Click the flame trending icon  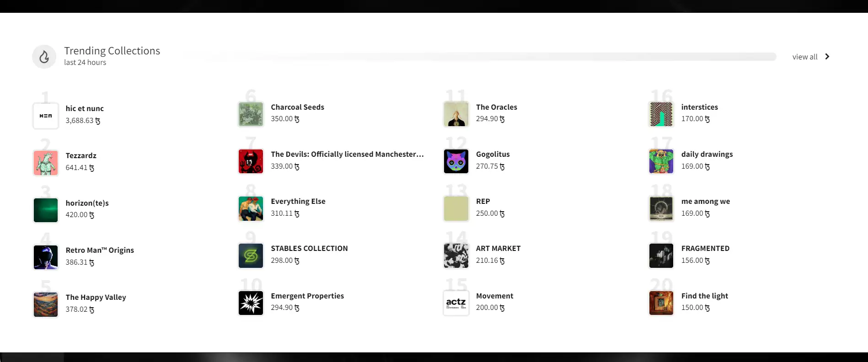[x=44, y=57]
